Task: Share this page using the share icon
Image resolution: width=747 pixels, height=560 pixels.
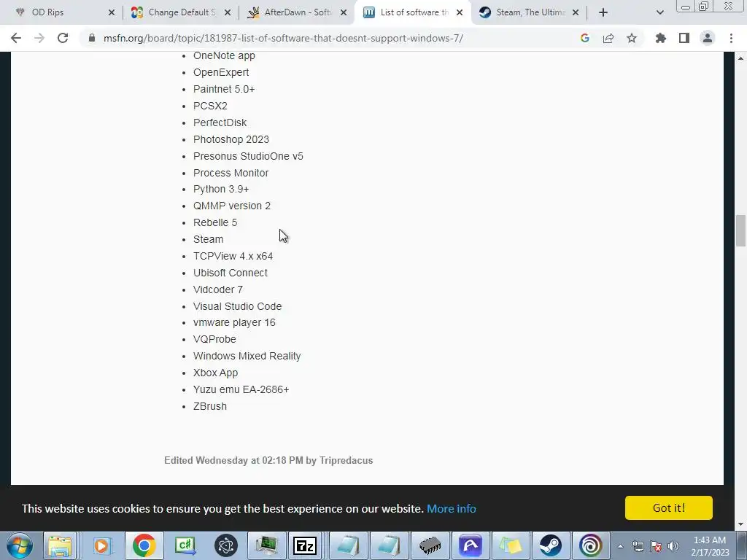Action: [608, 38]
